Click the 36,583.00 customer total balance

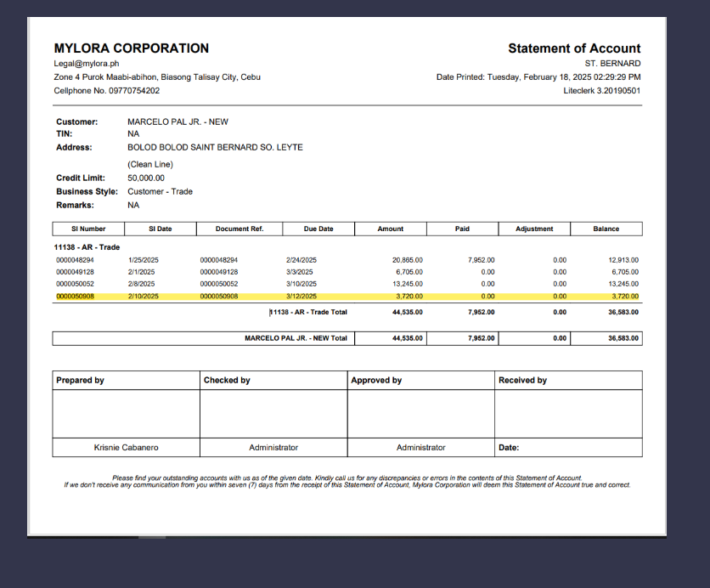tap(623, 338)
